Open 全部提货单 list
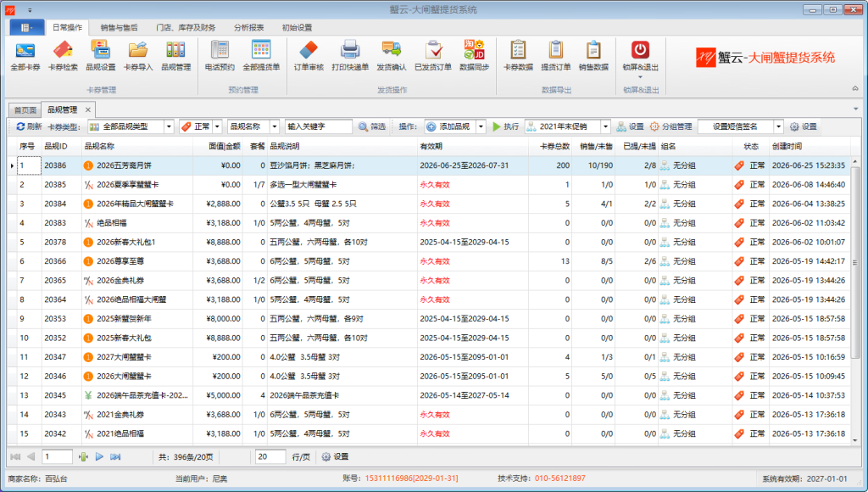Viewport: 868px width, 492px height. click(261, 57)
